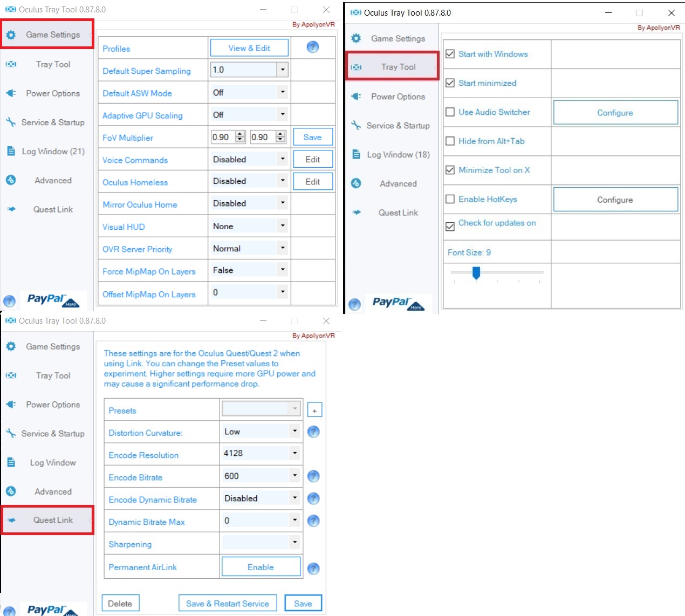Screen dimensions: 685x616
Task: Uncheck Start minimized
Action: tap(450, 83)
